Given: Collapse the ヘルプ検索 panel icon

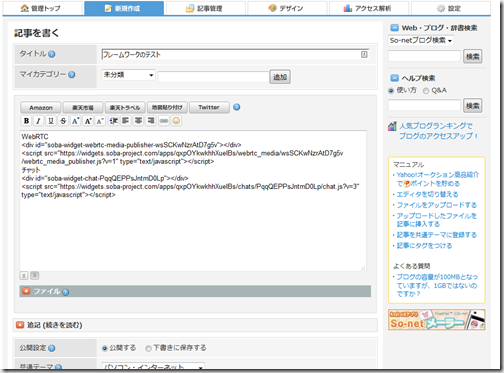Looking at the screenshot, I should 394,78.
